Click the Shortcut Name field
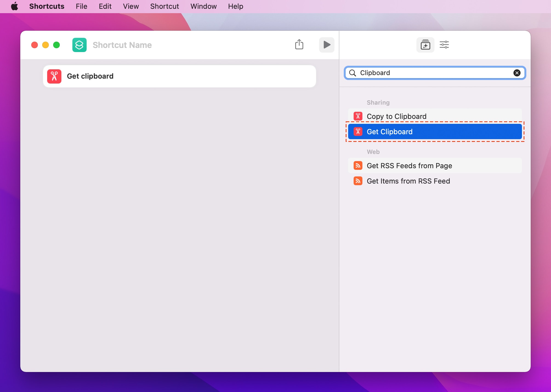Viewport: 551px width, 392px height. coord(122,45)
